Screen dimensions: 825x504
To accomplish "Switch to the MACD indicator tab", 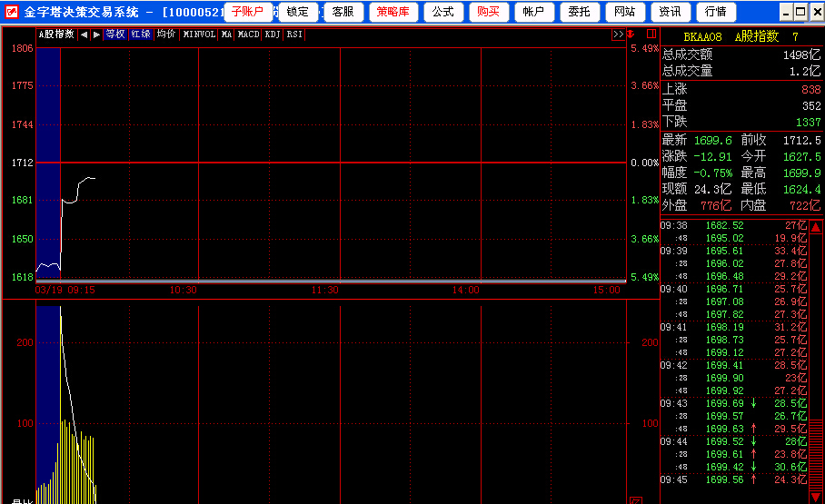I will pos(249,35).
